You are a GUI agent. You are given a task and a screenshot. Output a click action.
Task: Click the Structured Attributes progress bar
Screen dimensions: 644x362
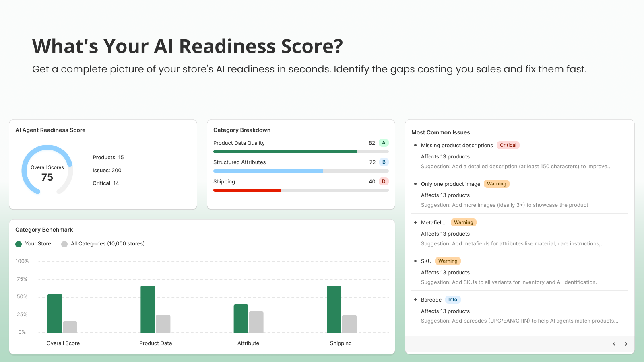tap(301, 171)
